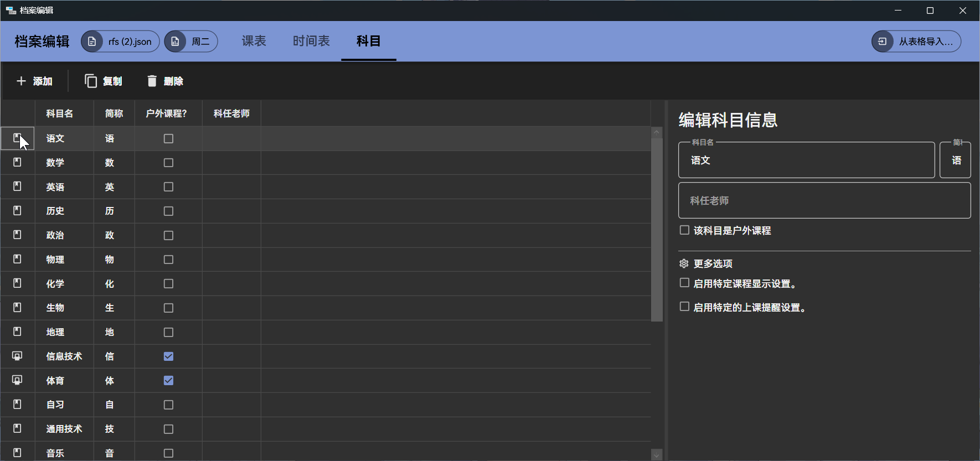Click the book icon on the 数学 row
This screenshot has height=461, width=980.
tap(17, 163)
